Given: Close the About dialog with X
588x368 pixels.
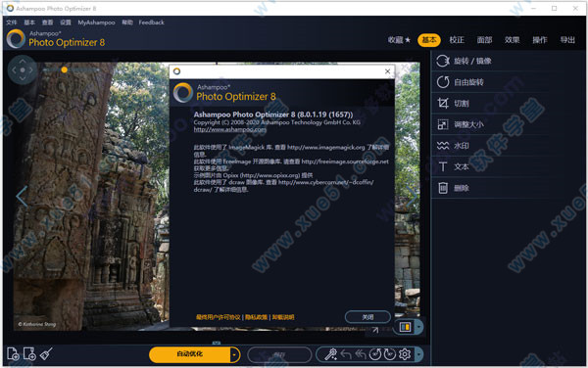Looking at the screenshot, I should tap(388, 71).
